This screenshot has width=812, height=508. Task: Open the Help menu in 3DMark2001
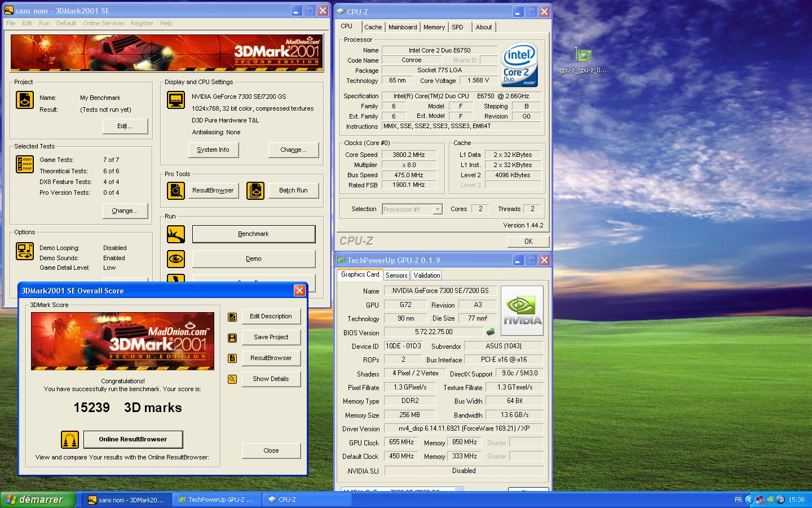click(166, 23)
